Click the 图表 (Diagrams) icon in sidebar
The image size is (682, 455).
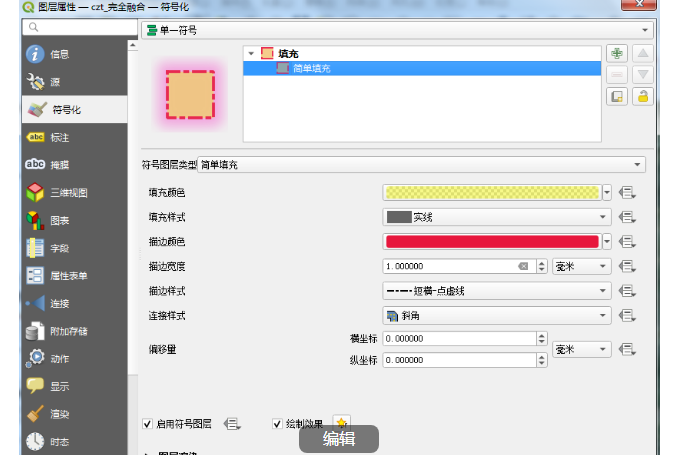[35, 221]
